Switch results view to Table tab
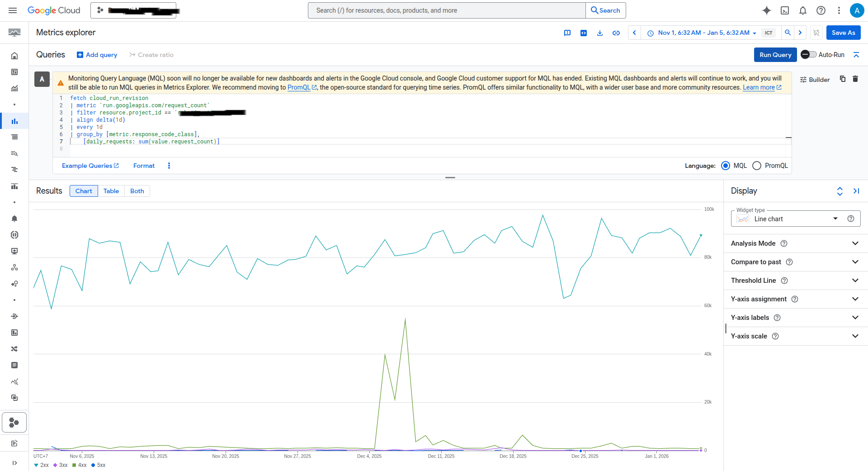Viewport: 868px width, 471px height. [x=111, y=191]
